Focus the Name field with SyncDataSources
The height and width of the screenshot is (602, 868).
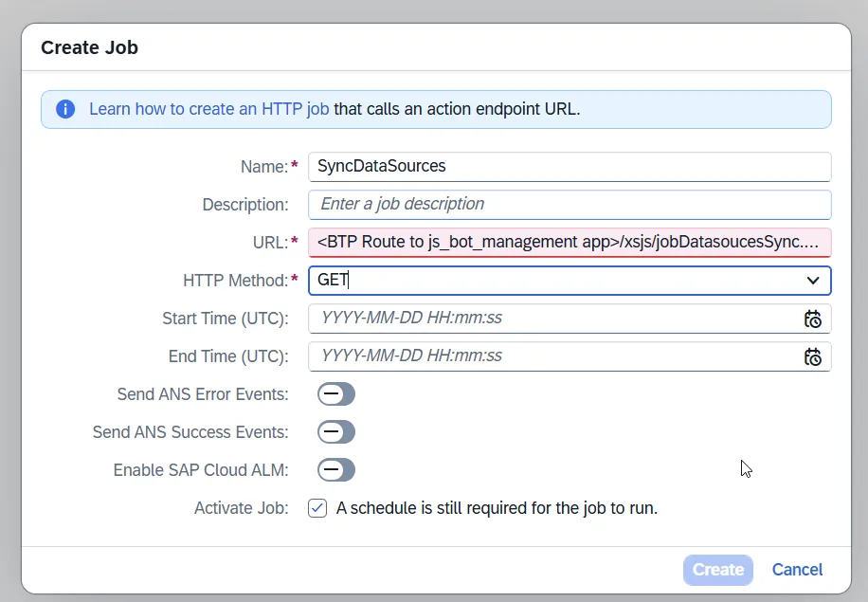[x=570, y=167]
